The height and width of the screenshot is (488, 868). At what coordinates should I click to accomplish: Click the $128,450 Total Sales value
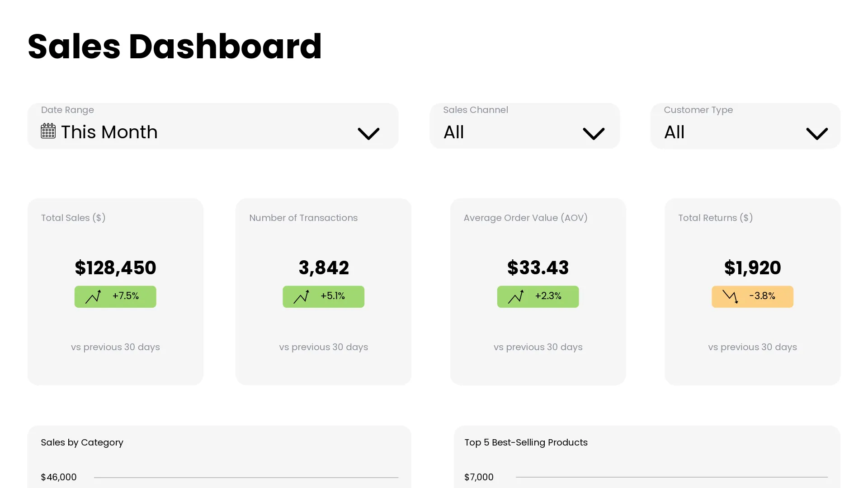point(115,267)
